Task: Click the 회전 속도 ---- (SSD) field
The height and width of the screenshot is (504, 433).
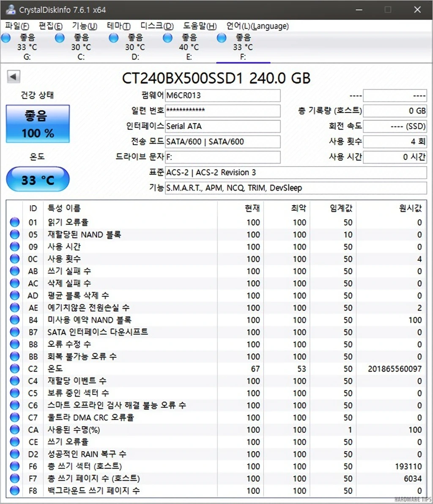Action: [x=395, y=127]
